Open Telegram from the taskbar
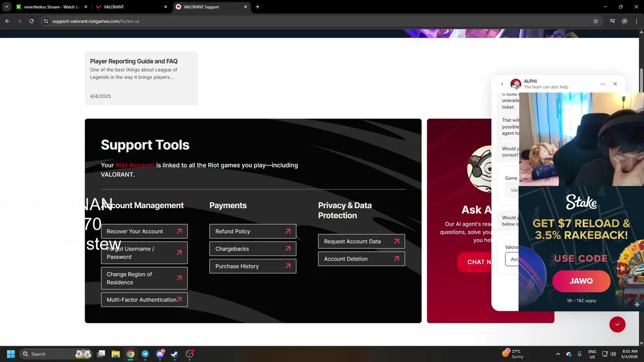 (x=145, y=354)
